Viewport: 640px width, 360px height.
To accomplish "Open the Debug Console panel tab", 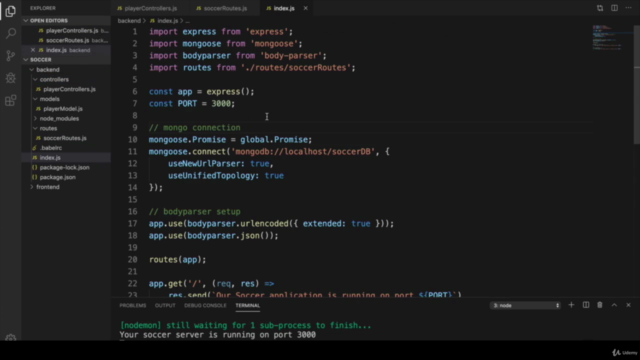I will [x=205, y=305].
